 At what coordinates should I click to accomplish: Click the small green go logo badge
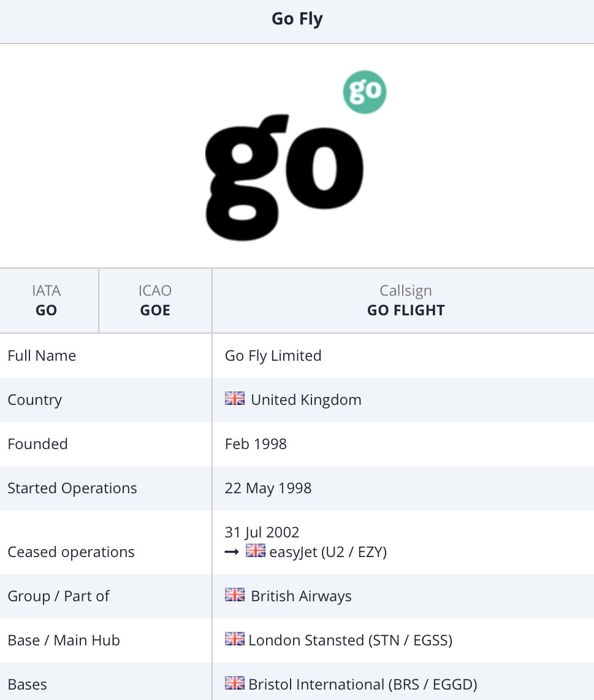(365, 92)
